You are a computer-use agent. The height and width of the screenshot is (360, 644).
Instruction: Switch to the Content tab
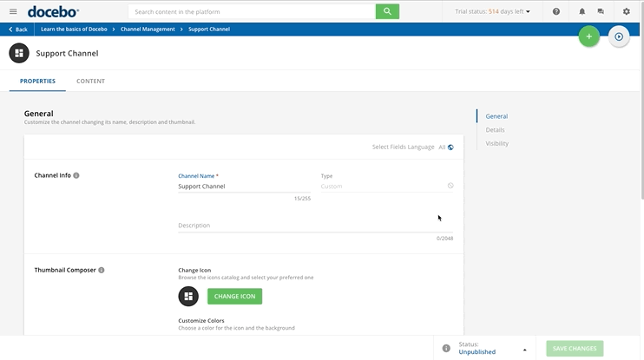[x=90, y=81]
